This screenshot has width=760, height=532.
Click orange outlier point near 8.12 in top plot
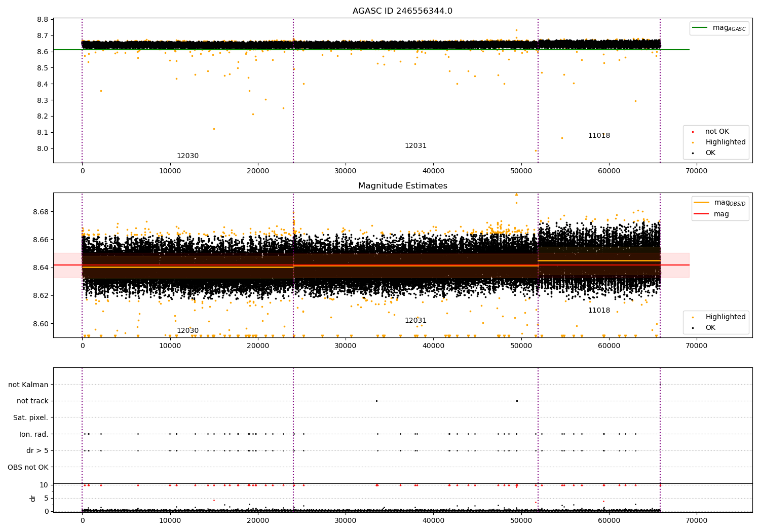tap(214, 129)
